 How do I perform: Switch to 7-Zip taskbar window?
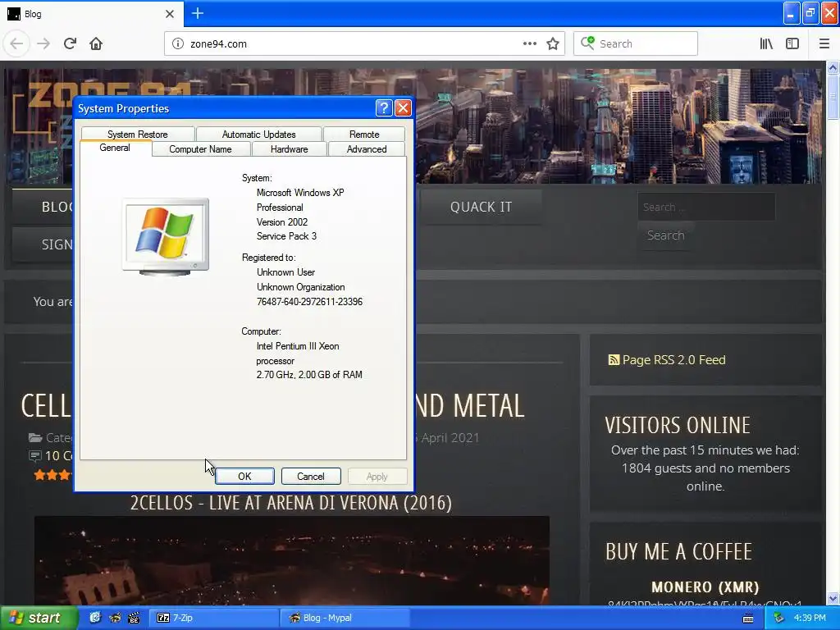[x=213, y=618]
